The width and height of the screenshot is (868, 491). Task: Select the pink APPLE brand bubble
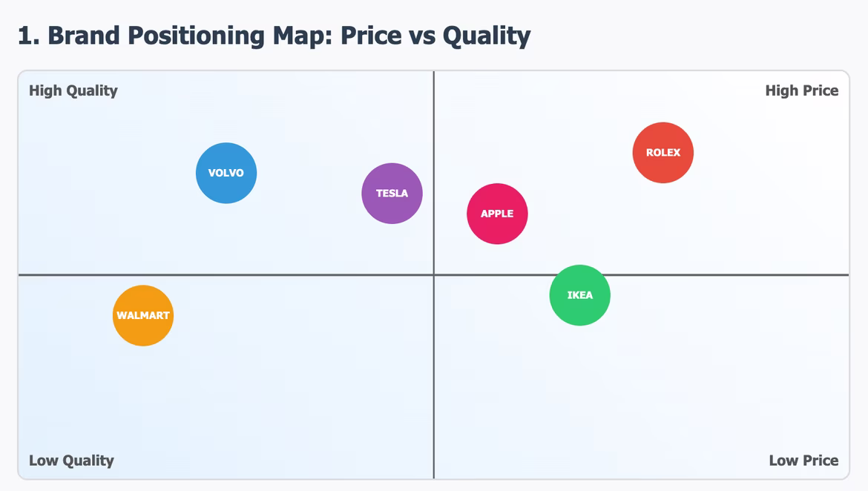[497, 214]
